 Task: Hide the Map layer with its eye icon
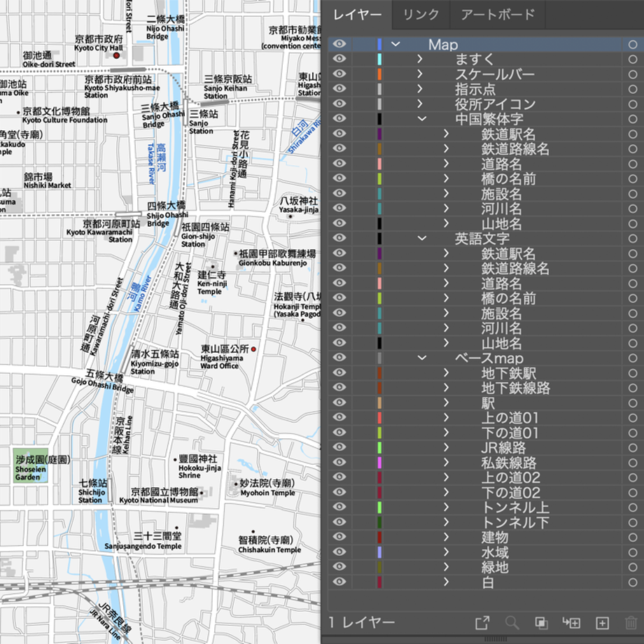[339, 44]
